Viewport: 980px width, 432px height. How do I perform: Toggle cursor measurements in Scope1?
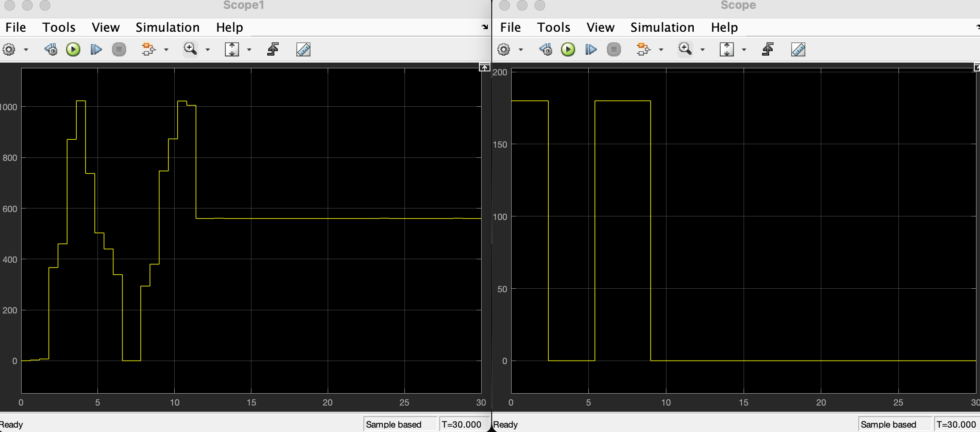click(x=303, y=49)
